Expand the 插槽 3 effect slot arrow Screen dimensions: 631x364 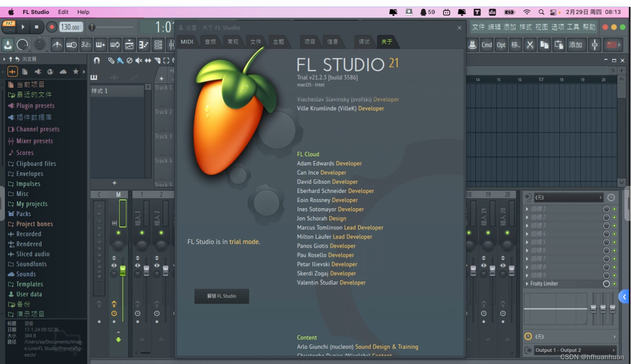(527, 226)
